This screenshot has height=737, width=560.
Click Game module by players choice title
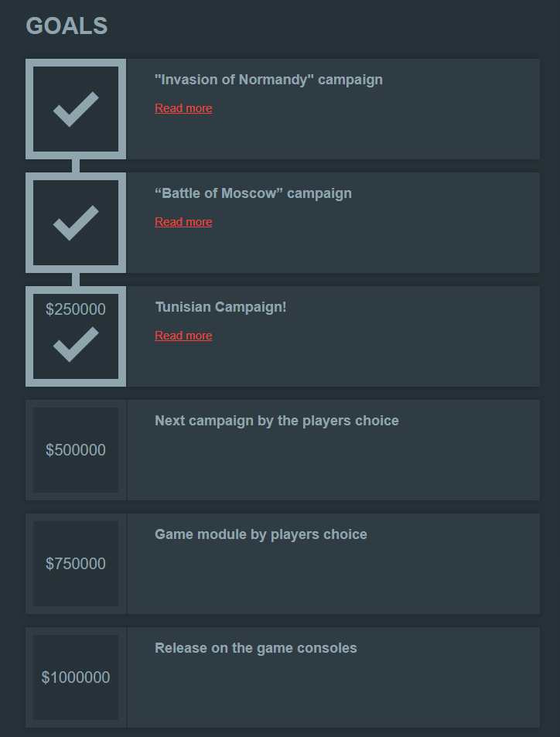[x=261, y=534]
